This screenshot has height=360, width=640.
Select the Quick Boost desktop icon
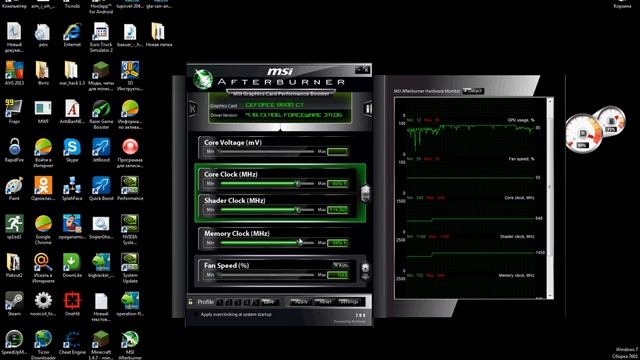pyautogui.click(x=101, y=189)
